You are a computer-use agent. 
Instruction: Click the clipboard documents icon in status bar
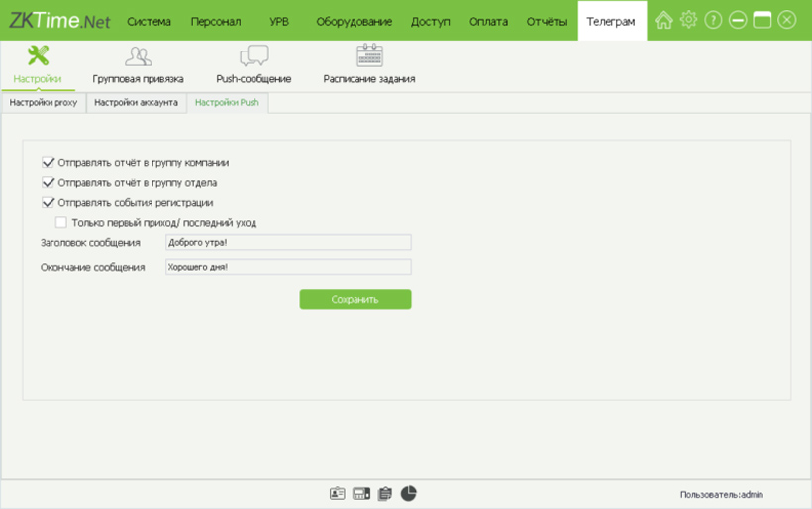coord(385,493)
